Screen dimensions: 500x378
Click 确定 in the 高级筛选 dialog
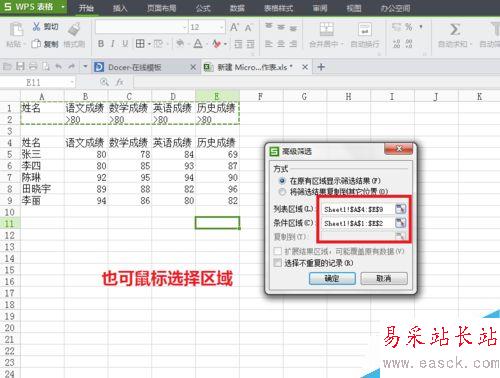[332, 278]
